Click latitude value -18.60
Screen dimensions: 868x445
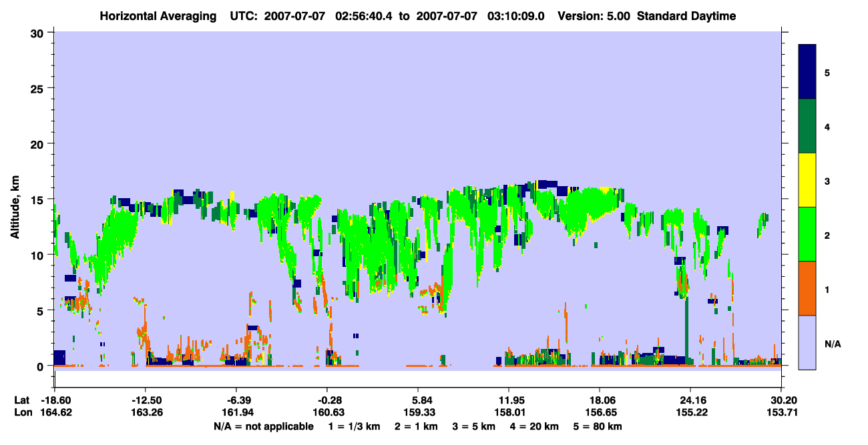[55, 400]
